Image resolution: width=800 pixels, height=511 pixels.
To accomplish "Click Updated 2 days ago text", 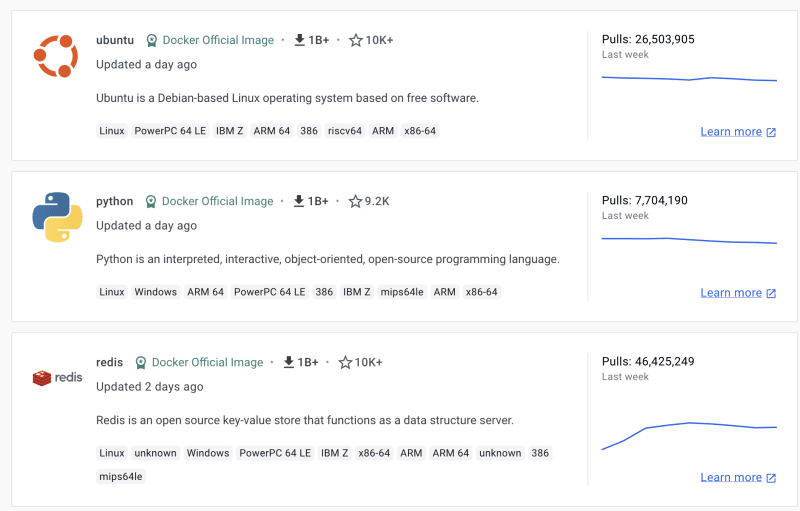I will click(x=149, y=387).
